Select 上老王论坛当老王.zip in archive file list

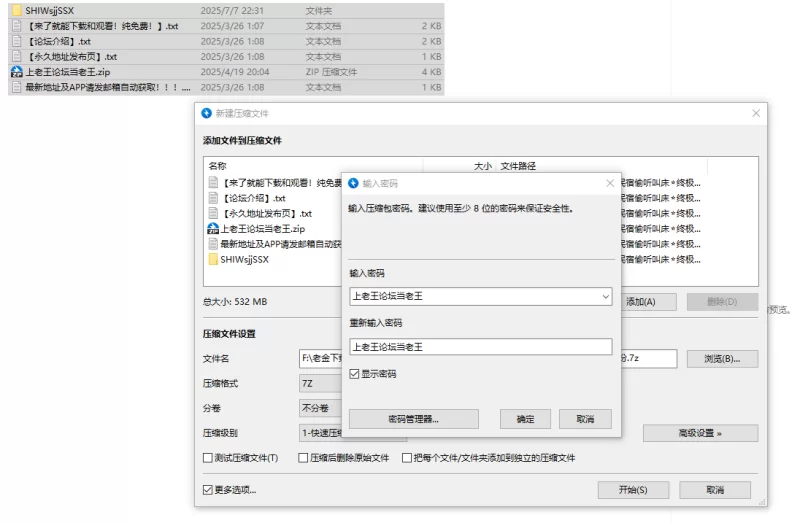tap(263, 229)
